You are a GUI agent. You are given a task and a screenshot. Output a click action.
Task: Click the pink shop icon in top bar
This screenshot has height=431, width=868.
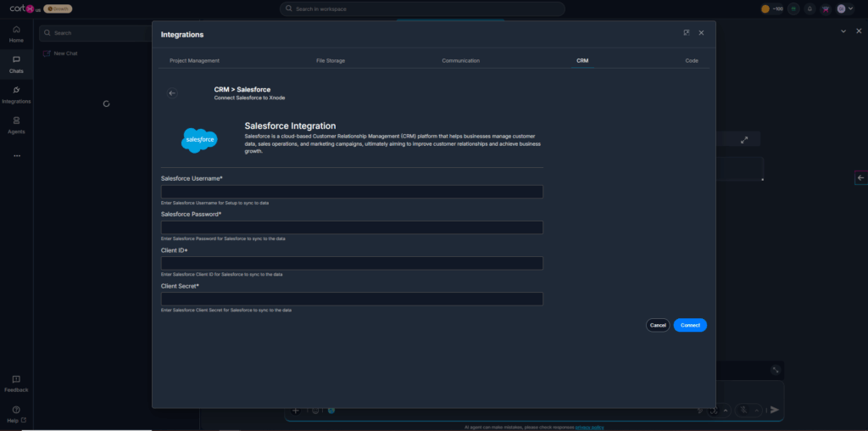point(826,8)
